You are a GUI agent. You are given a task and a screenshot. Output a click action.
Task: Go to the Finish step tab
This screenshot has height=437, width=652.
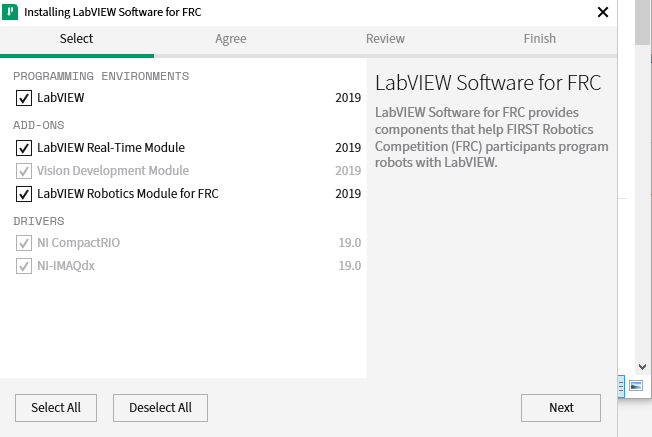click(540, 39)
